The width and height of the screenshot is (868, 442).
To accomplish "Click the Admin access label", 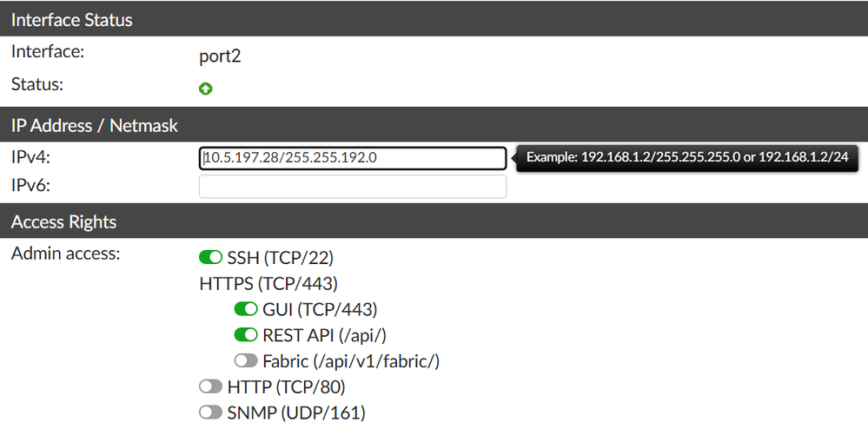I will point(65,254).
